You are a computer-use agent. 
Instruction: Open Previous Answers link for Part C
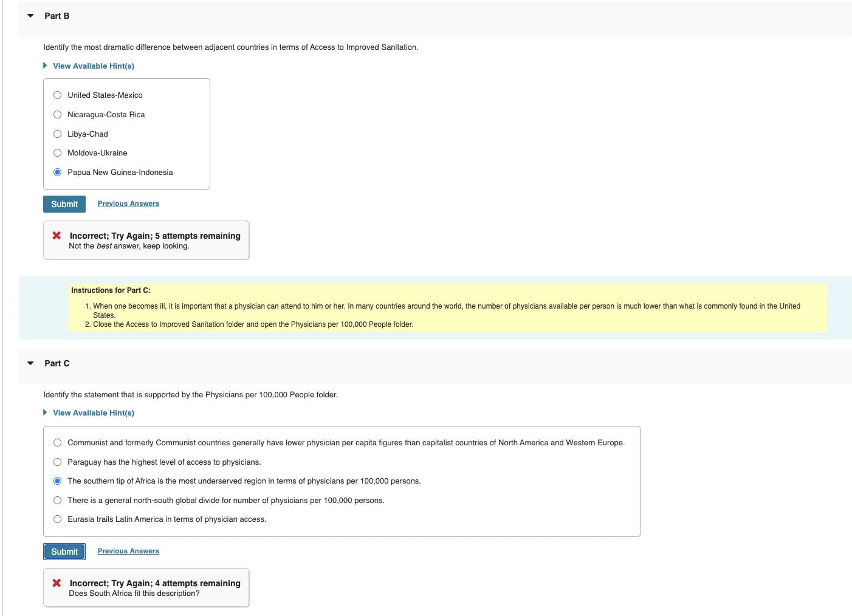tap(128, 551)
